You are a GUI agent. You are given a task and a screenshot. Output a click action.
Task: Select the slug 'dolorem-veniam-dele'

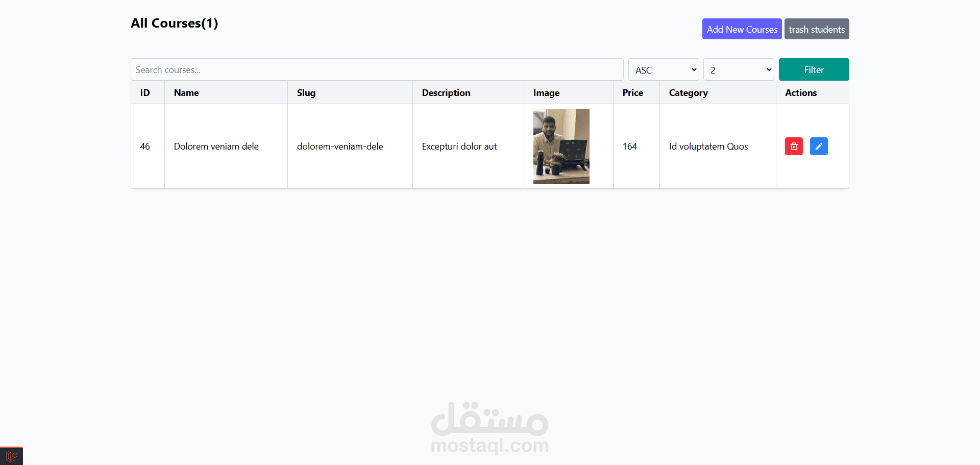pos(340,146)
